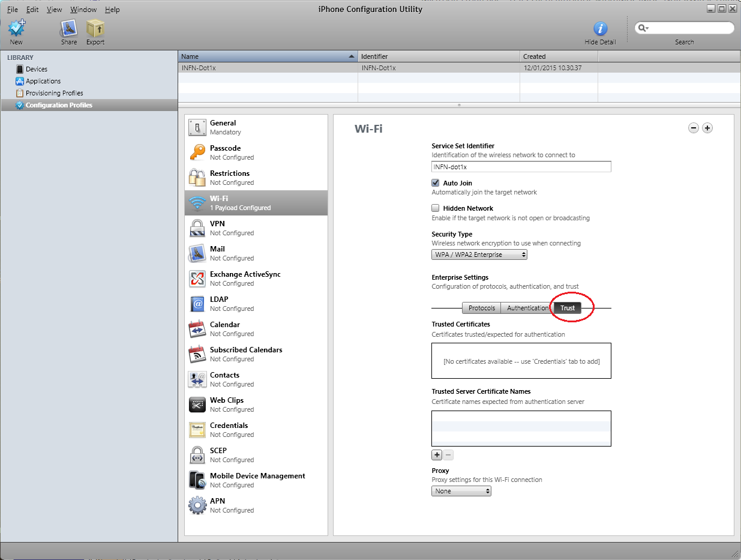Open the Subscribed Calendars icon
741x560 pixels.
[197, 354]
